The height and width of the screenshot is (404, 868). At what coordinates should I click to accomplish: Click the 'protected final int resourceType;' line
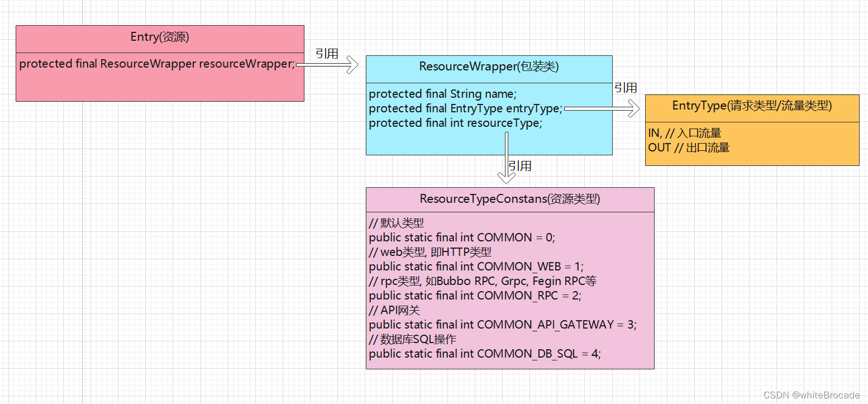(456, 123)
